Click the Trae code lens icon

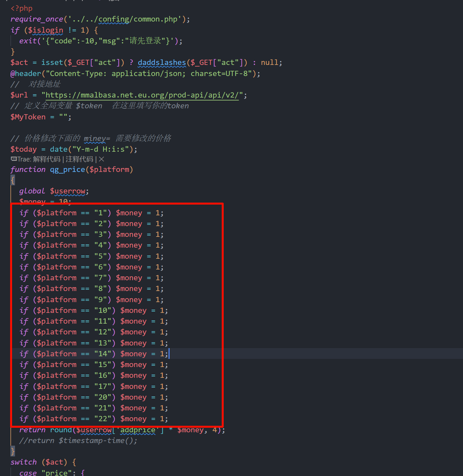14,159
